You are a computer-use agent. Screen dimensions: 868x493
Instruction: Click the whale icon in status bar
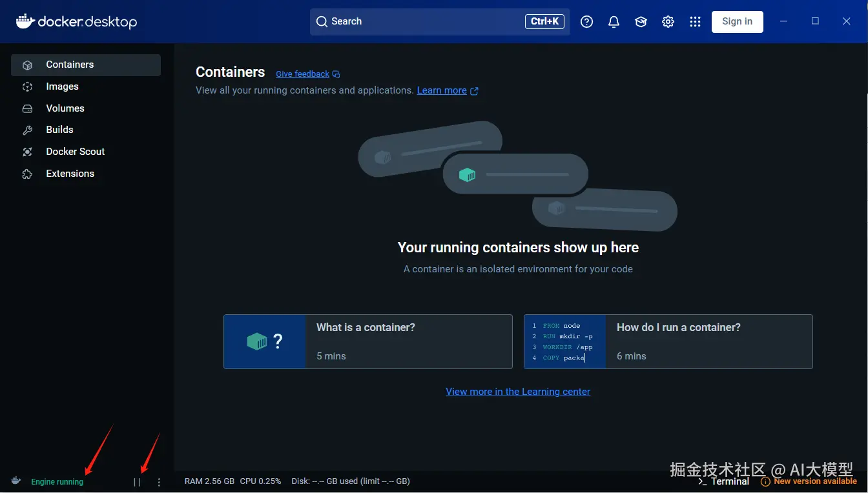(16, 481)
